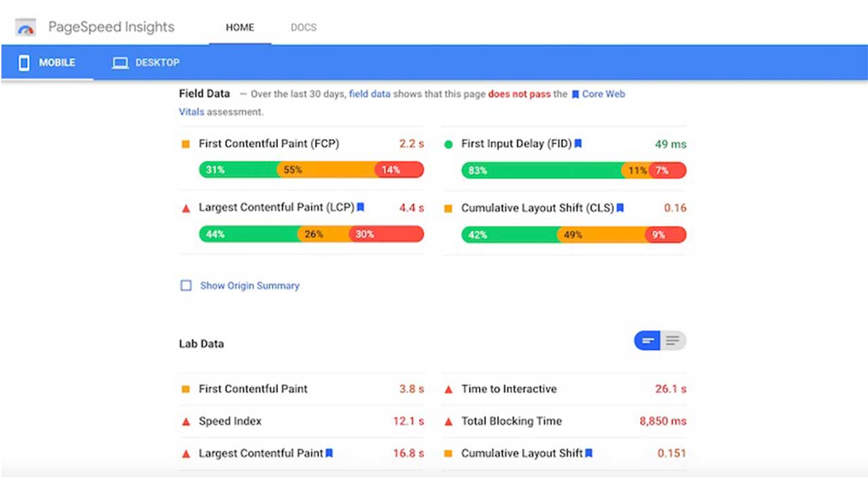Click the lab Largest Contentful Paint value 16.8 s
The width and height of the screenshot is (868, 488).
coord(408,453)
